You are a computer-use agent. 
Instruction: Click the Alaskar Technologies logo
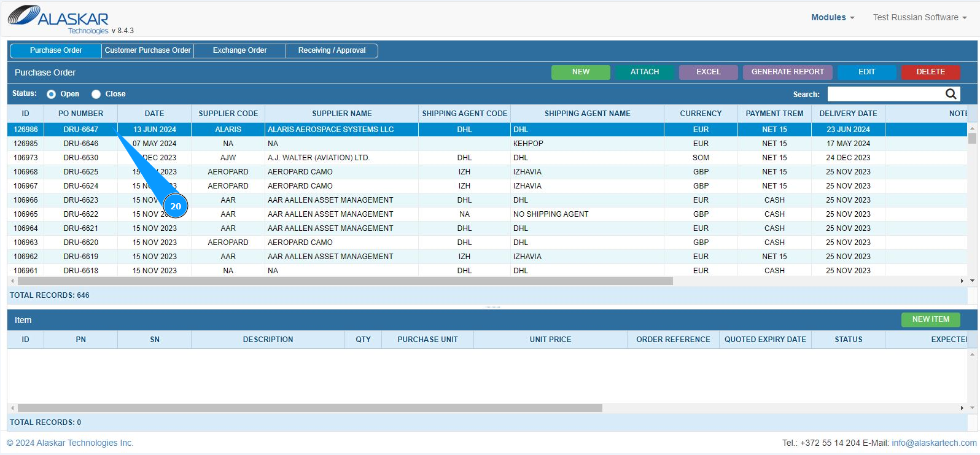click(58, 19)
